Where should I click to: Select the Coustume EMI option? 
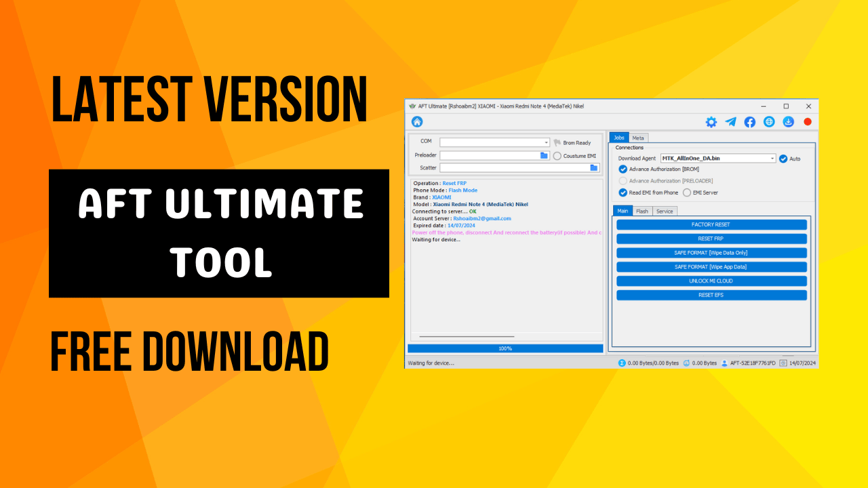pos(557,155)
